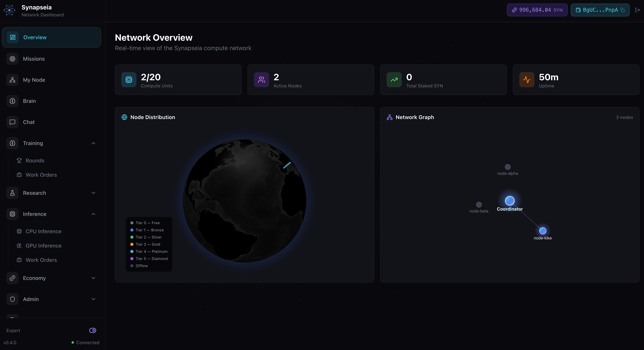Expand the Research section chevron
The height and width of the screenshot is (350, 644).
93,193
